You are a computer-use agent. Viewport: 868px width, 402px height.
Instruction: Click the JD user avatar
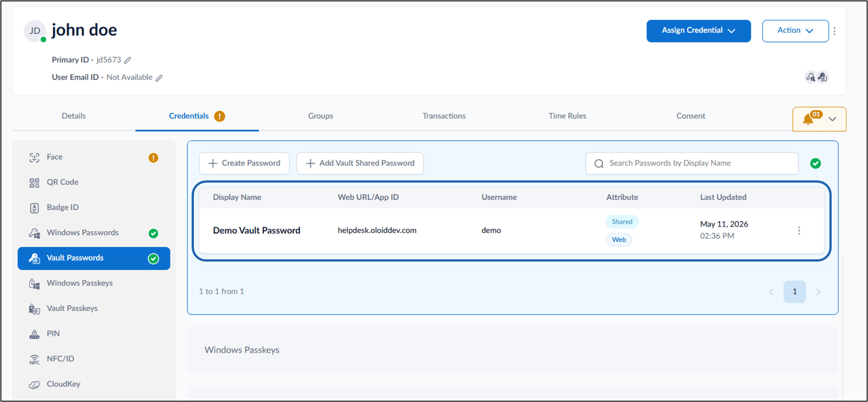35,31
